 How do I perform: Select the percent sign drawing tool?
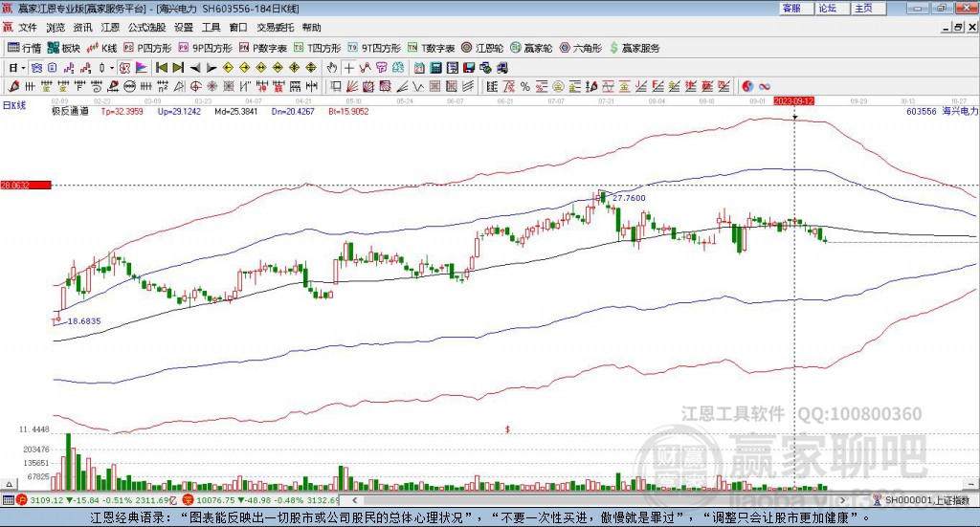click(525, 87)
